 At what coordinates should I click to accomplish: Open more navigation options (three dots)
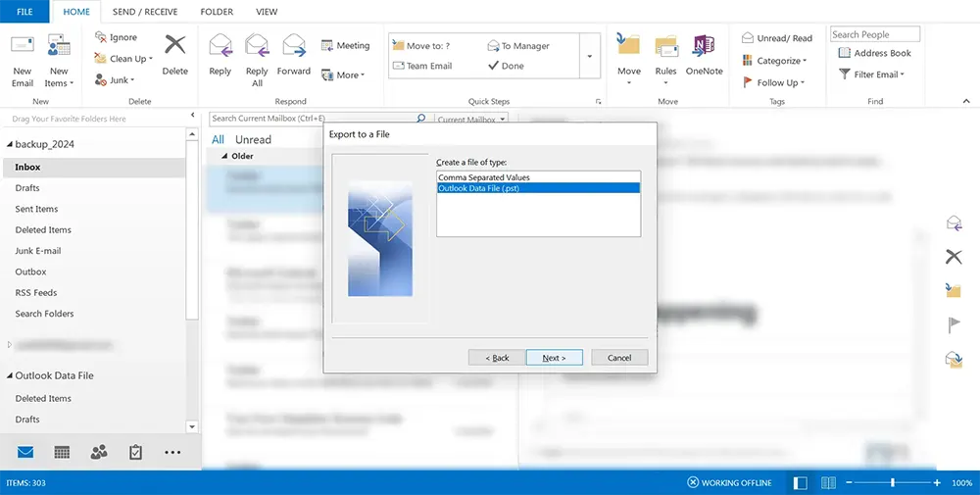172,452
